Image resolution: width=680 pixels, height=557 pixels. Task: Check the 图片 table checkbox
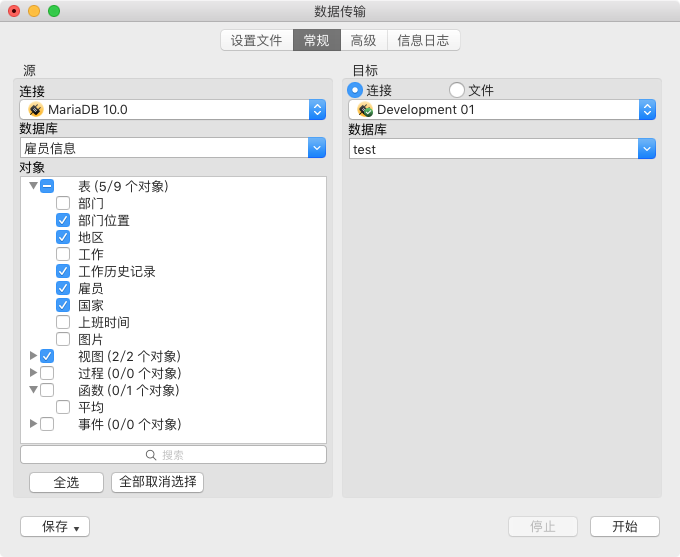tap(63, 339)
